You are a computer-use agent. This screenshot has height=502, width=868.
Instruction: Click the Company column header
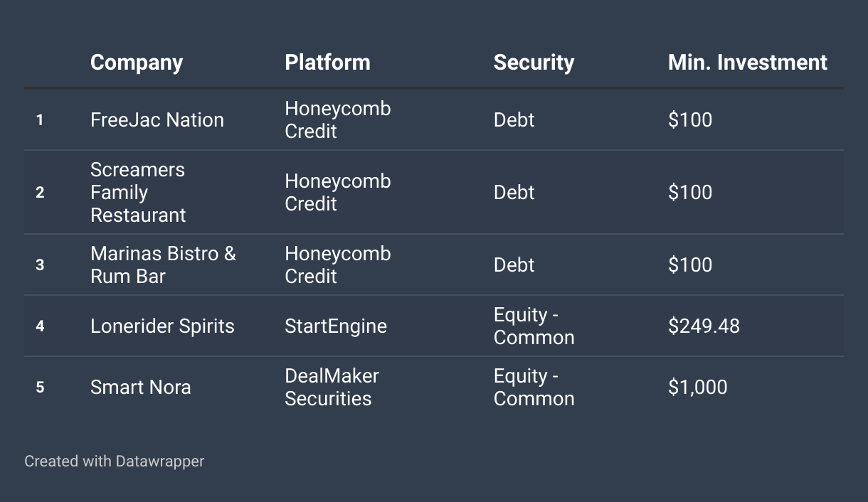[x=137, y=63]
